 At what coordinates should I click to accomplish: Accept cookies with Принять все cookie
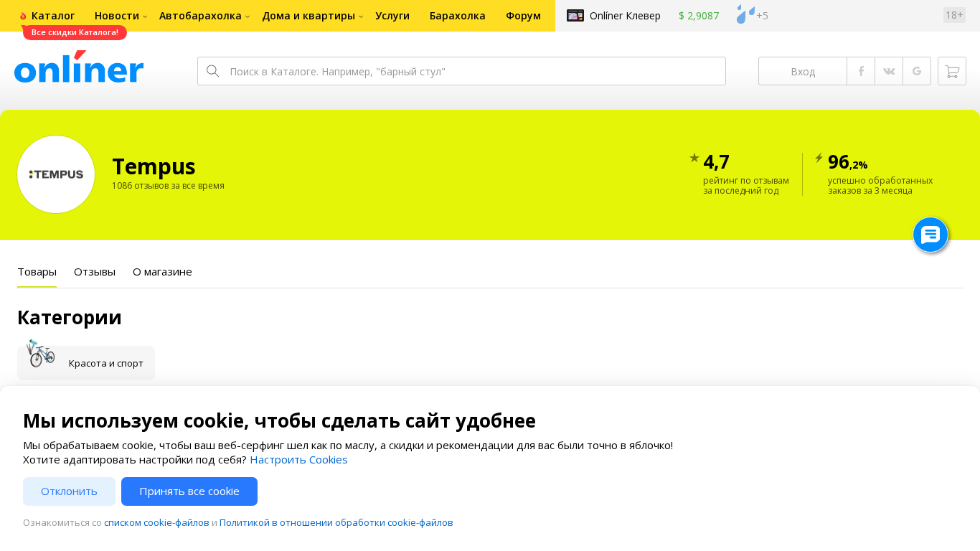189,491
